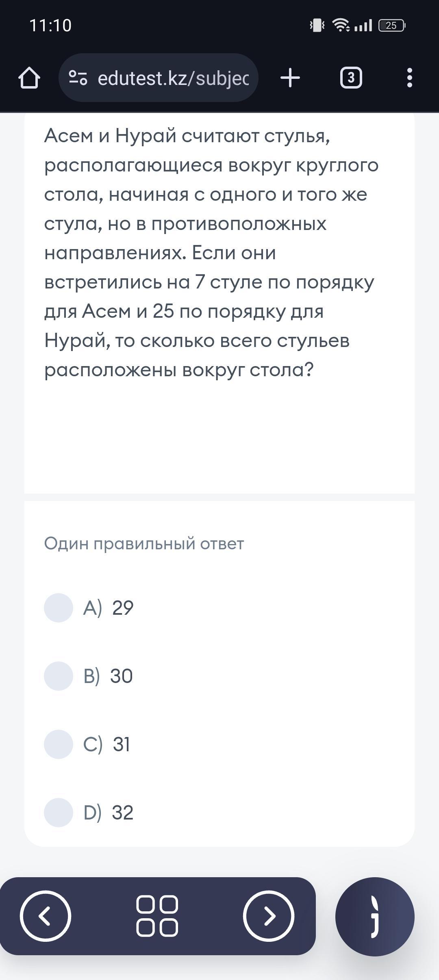Viewport: 439px width, 980px height.
Task: Open a new tab with plus icon
Action: pos(290,78)
